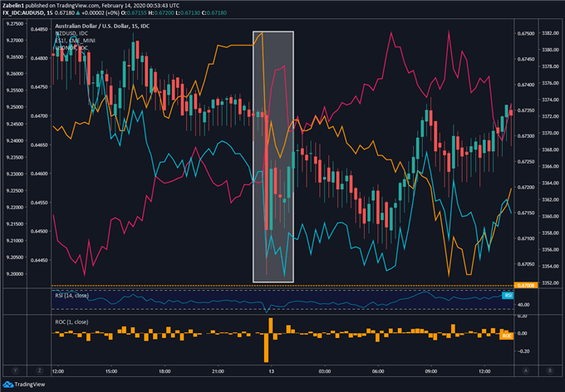Image resolution: width=565 pixels, height=392 pixels.
Task: Click the 0.67500 price axis value
Action: click(526, 33)
